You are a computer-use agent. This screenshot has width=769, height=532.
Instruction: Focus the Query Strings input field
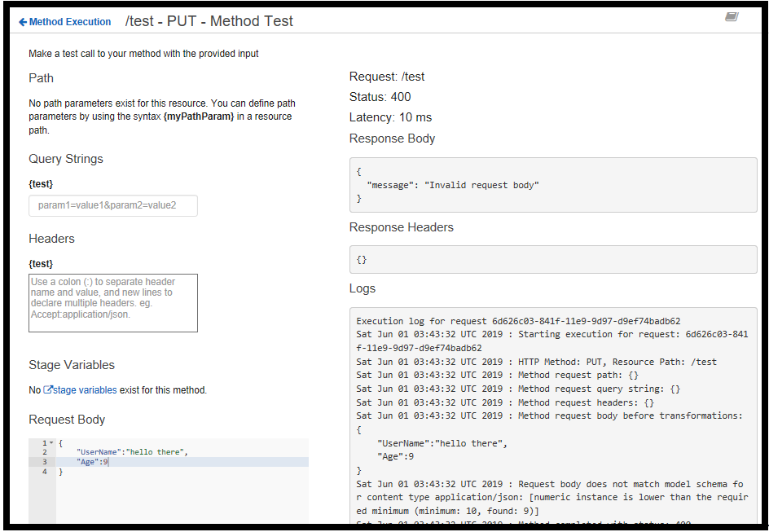point(113,205)
